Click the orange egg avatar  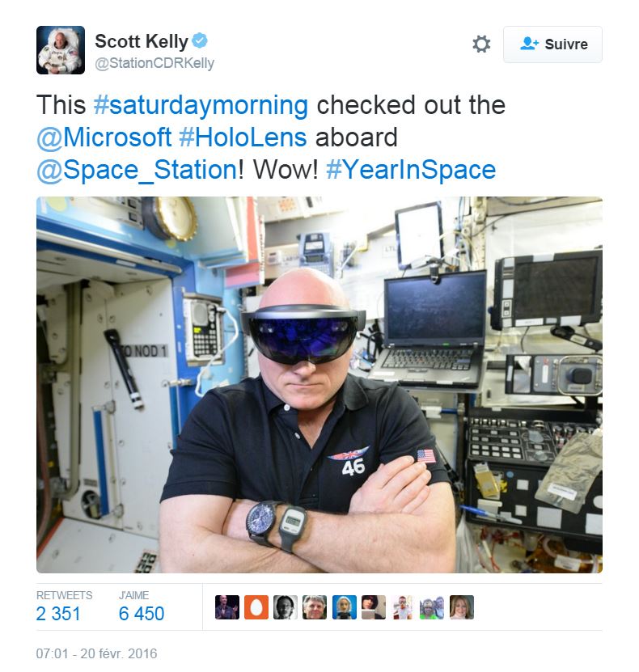click(x=256, y=606)
